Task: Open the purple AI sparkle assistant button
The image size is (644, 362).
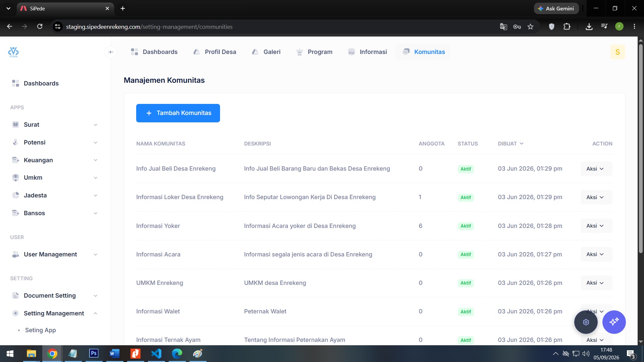Action: [614, 322]
